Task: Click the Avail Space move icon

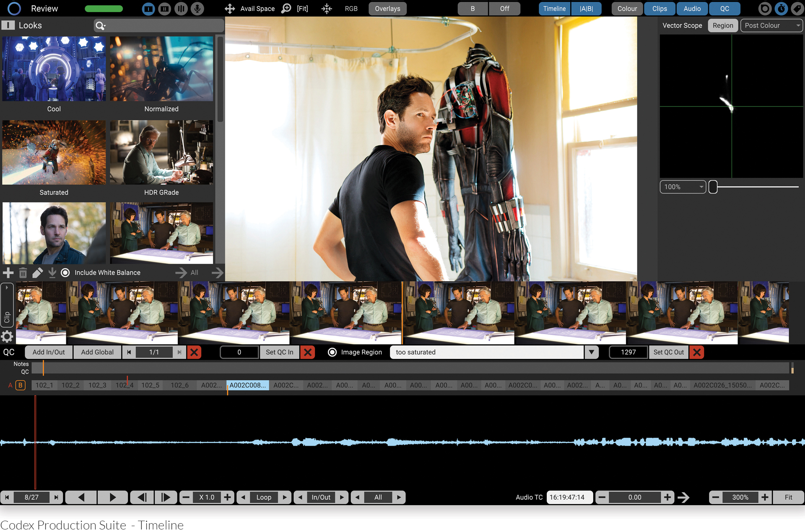Action: 230,8
